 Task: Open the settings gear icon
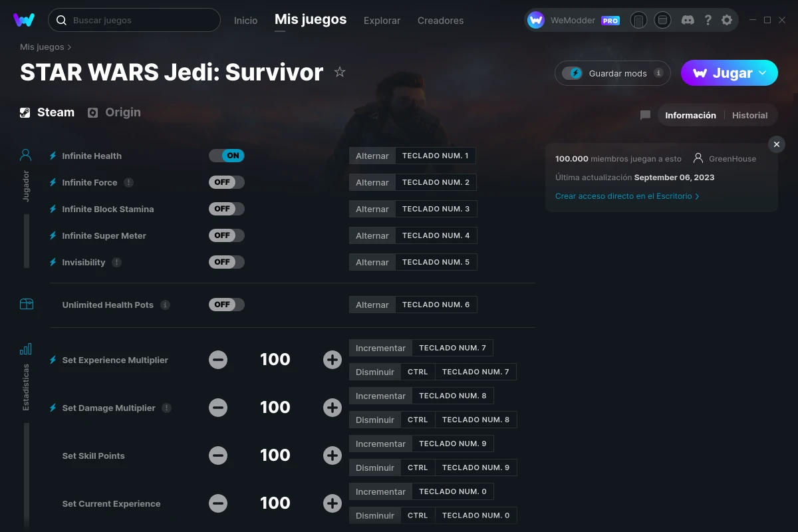[727, 20]
